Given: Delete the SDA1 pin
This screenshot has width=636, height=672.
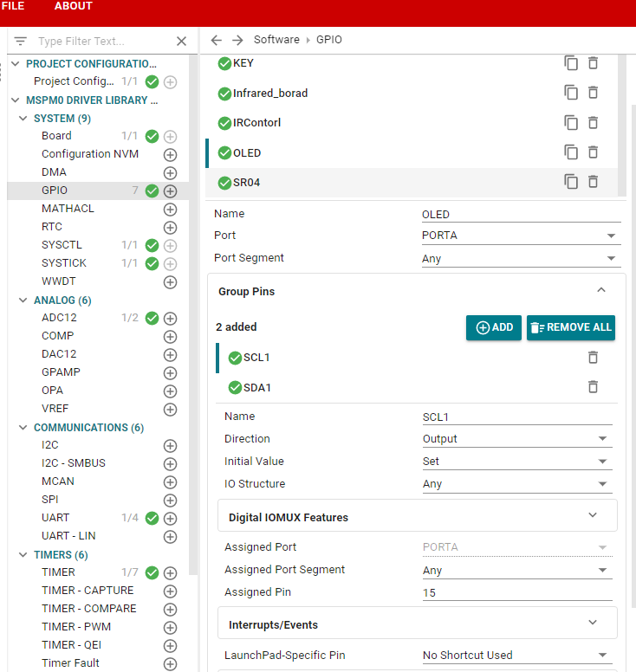Looking at the screenshot, I should (594, 386).
